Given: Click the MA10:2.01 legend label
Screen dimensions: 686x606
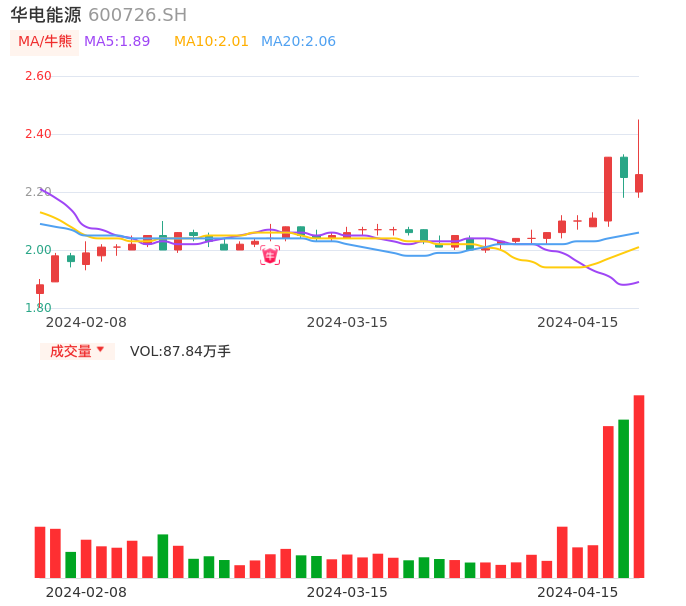Looking at the screenshot, I should (x=211, y=42).
